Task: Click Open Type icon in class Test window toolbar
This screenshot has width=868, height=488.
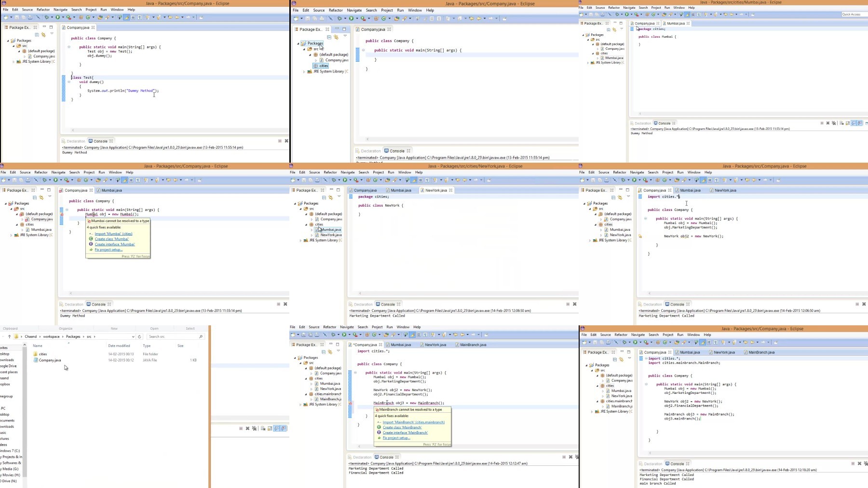Action: click(x=100, y=17)
